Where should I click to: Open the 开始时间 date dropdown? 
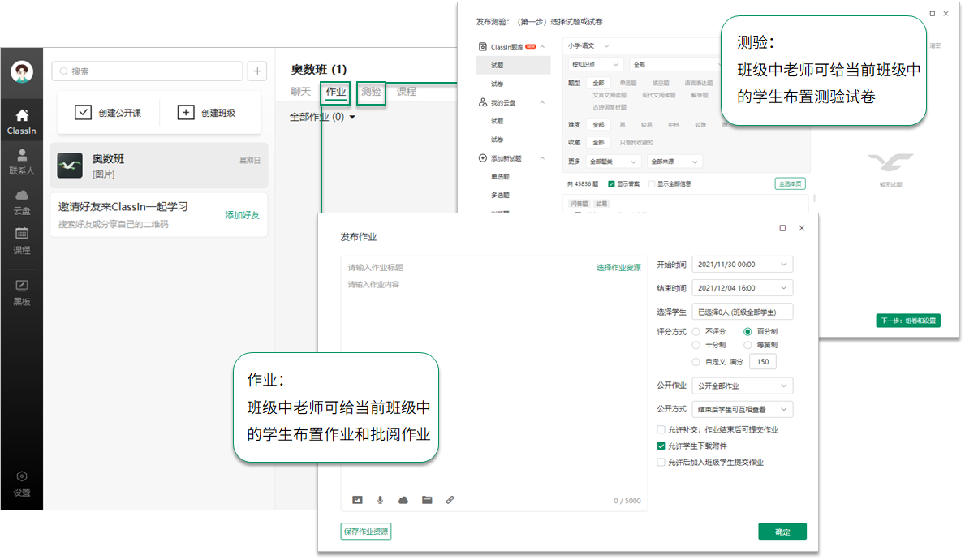(742, 265)
